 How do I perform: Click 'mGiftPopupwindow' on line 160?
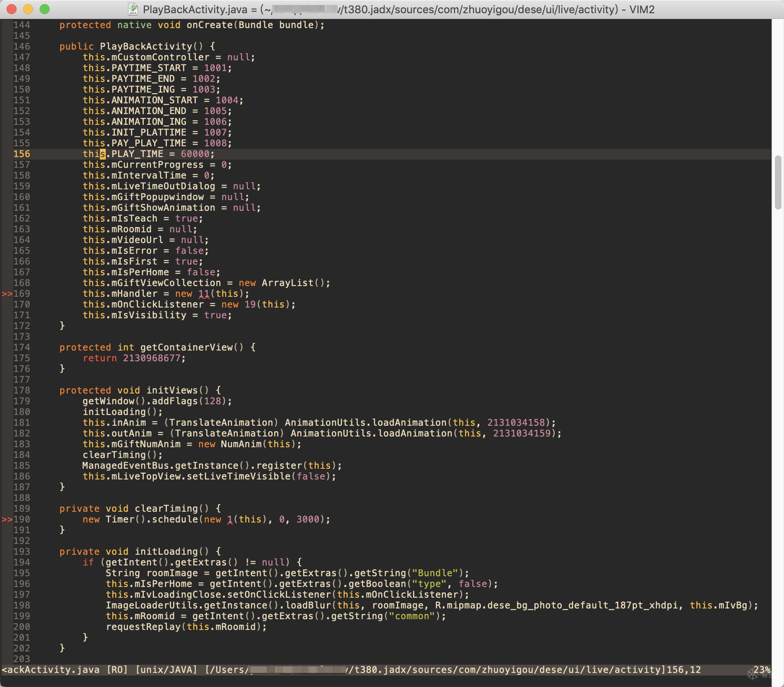[x=157, y=197]
